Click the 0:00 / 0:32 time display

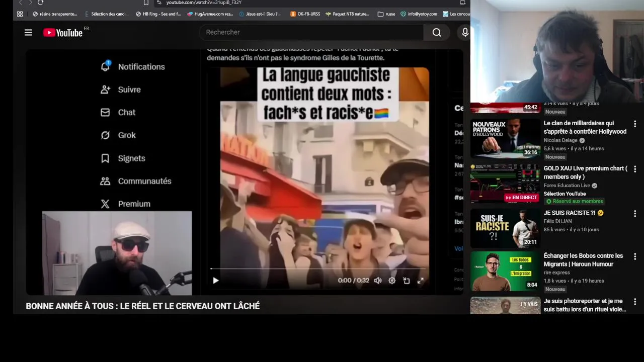[353, 281]
